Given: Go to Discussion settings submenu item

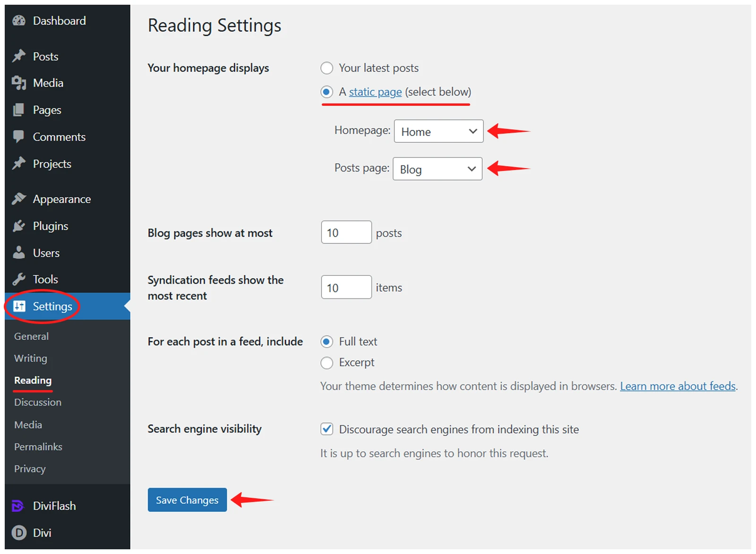Looking at the screenshot, I should 38,402.
